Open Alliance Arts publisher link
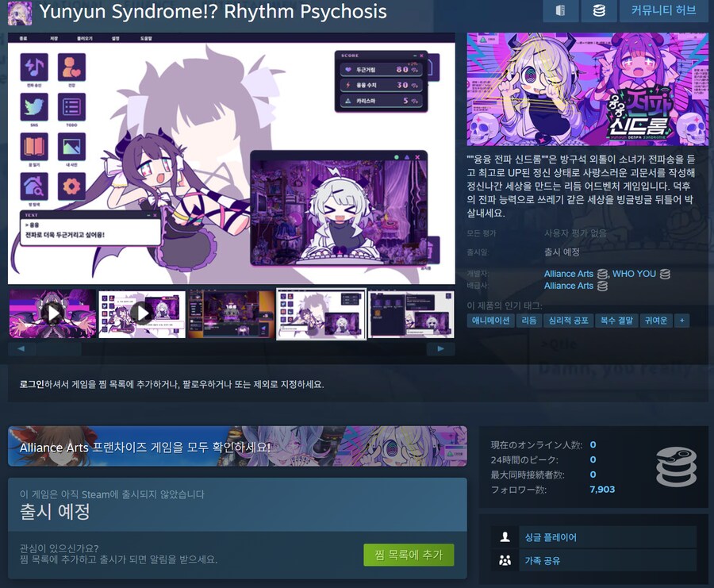The width and height of the screenshot is (714, 588). pyautogui.click(x=568, y=286)
